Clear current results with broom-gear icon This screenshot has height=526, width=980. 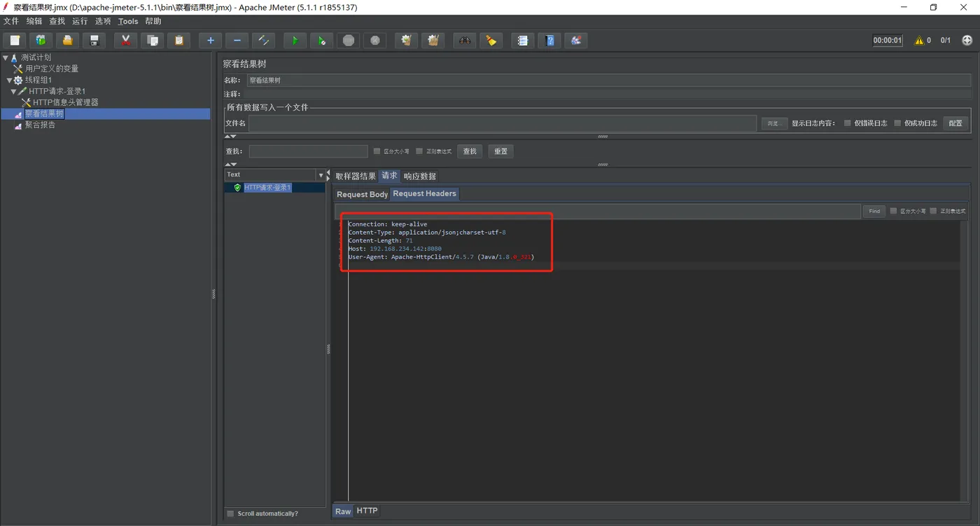406,41
